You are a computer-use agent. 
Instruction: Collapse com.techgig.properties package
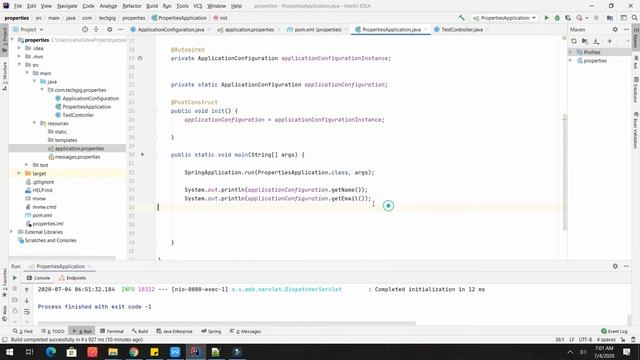(42, 89)
